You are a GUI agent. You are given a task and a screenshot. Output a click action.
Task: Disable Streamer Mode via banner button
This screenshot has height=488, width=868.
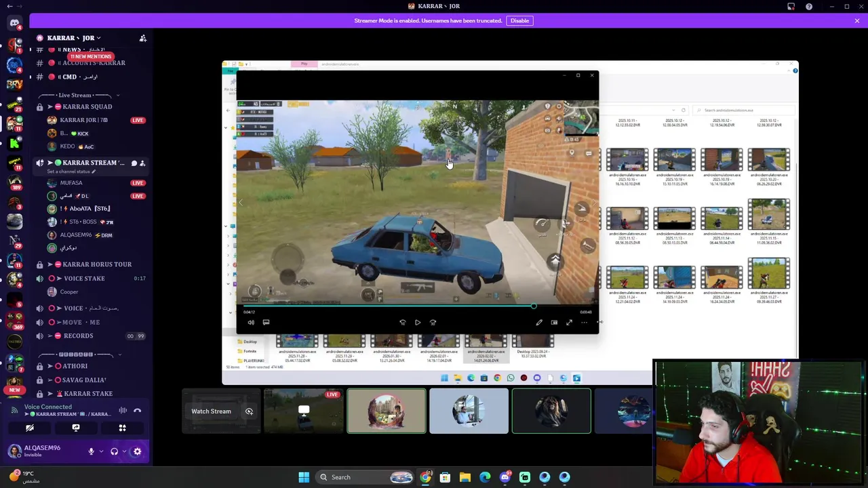[x=519, y=20]
